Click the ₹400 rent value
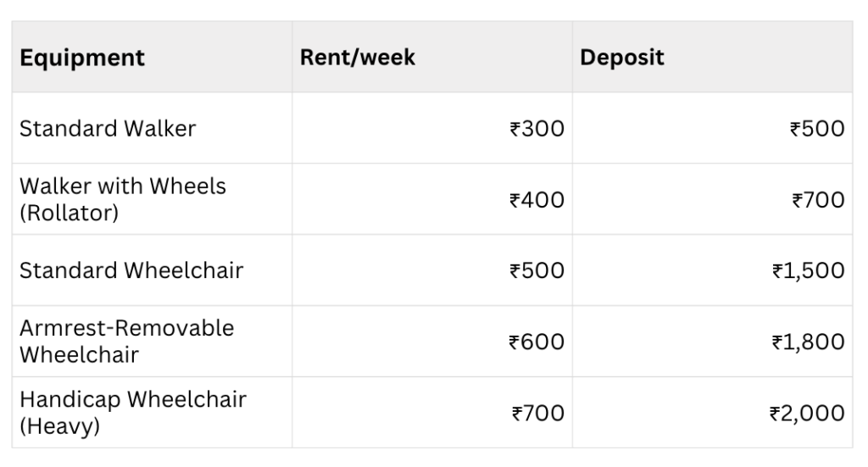 (x=537, y=200)
